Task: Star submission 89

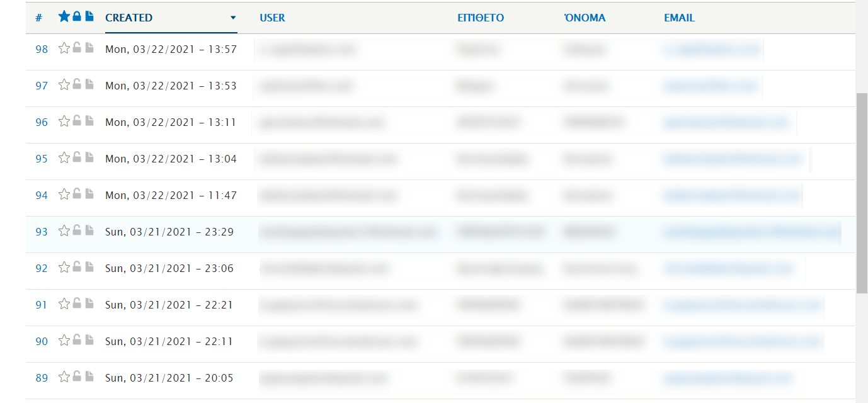Action: pyautogui.click(x=64, y=377)
